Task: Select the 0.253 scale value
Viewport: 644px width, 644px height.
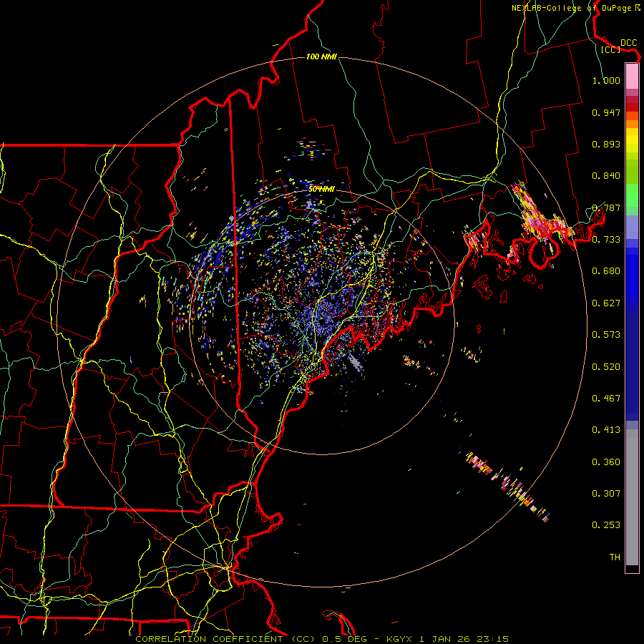Action: (606, 525)
